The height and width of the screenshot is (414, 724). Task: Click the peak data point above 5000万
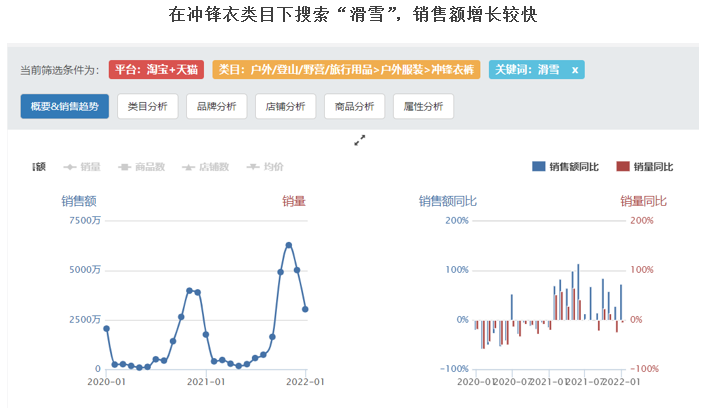[289, 246]
